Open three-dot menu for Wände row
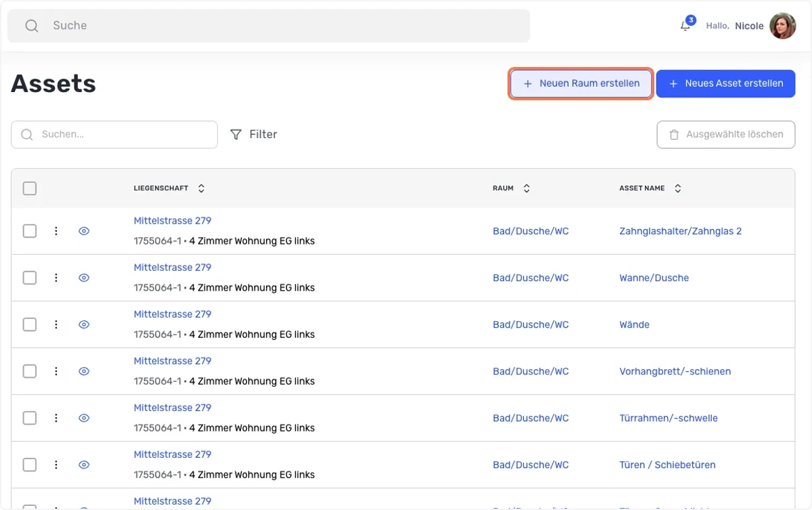This screenshot has width=812, height=510. tap(56, 324)
